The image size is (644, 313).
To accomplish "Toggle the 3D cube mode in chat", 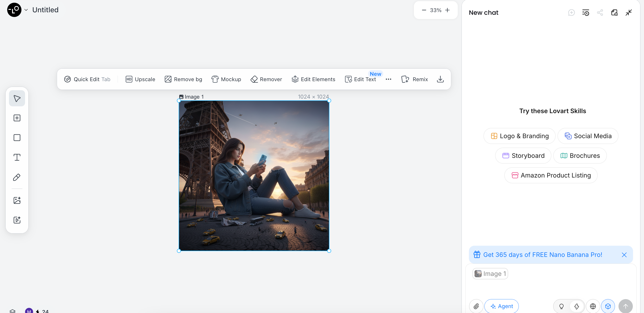I will (x=608, y=306).
